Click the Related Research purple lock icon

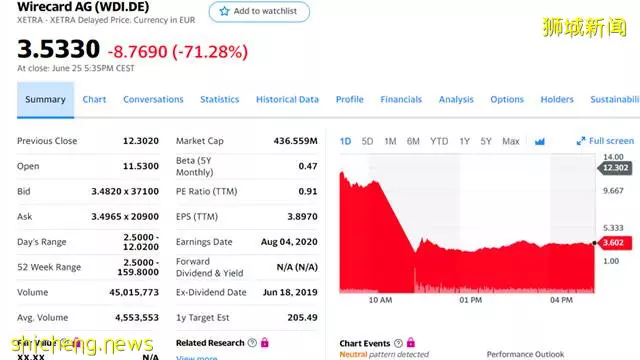[x=264, y=342]
